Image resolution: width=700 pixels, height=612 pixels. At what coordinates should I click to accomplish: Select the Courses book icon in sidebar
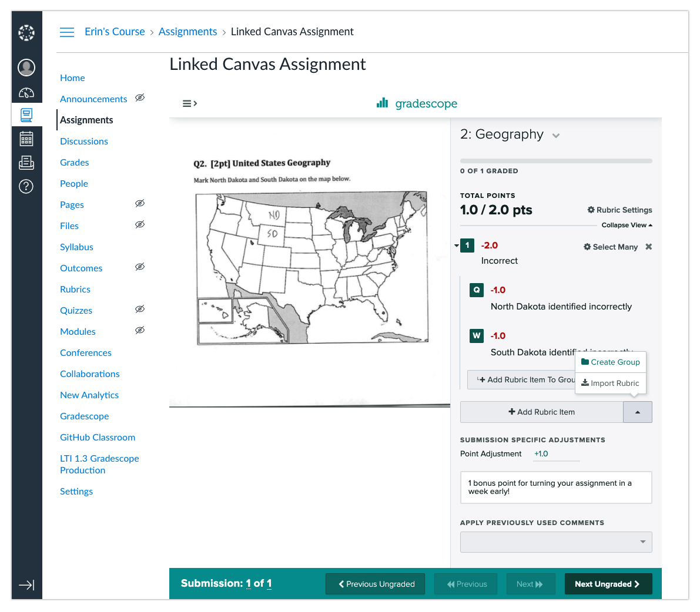pyautogui.click(x=26, y=115)
